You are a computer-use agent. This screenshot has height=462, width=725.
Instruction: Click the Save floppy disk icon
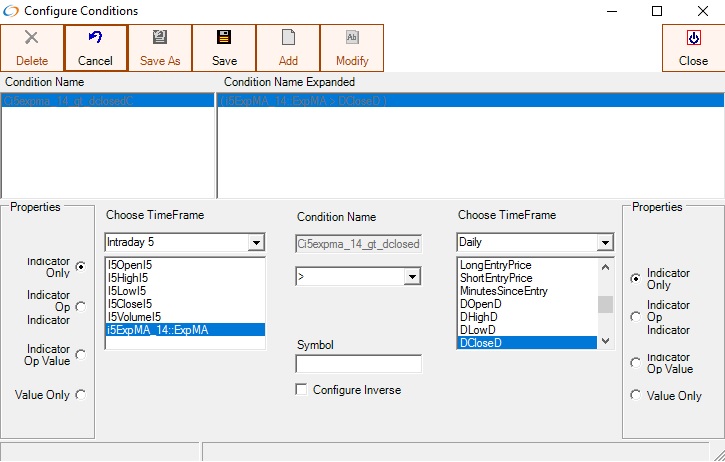224,38
